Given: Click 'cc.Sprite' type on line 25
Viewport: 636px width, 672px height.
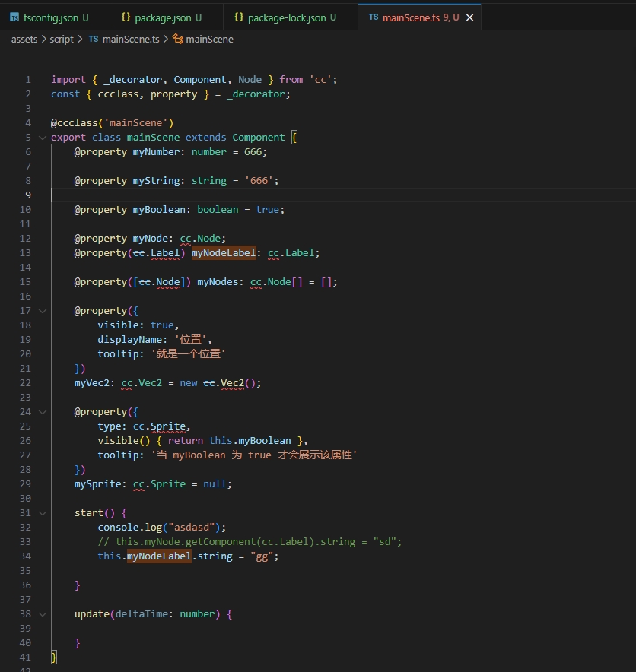Looking at the screenshot, I should [159, 426].
